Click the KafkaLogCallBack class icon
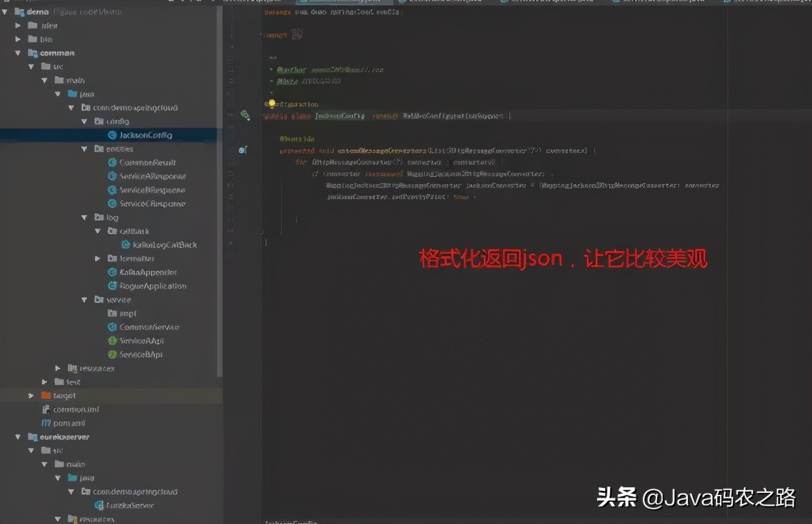 [x=126, y=245]
